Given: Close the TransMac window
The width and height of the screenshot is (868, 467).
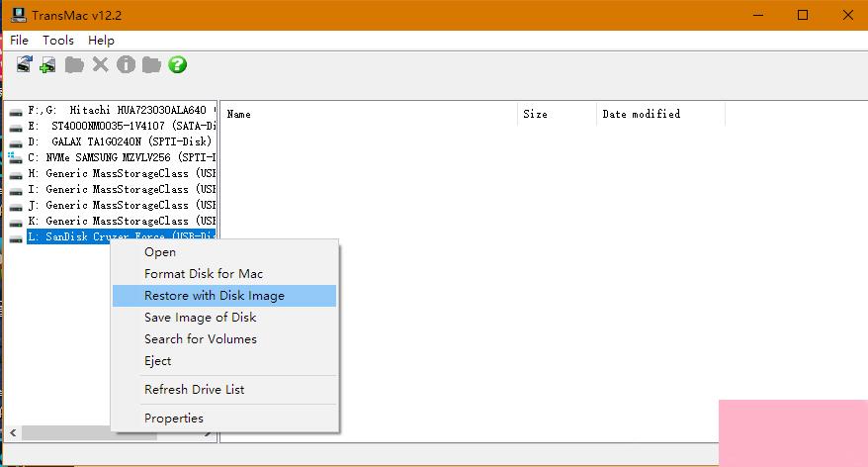Looking at the screenshot, I should 847,15.
